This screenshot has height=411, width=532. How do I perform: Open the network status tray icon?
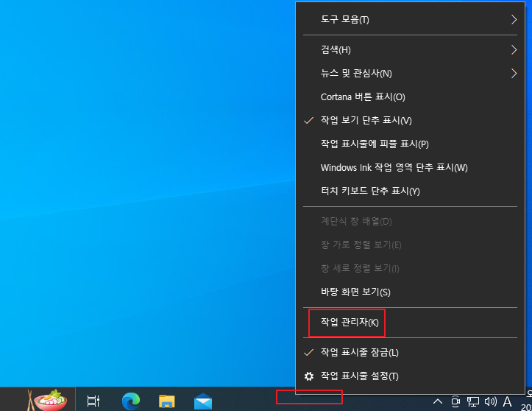[x=472, y=402]
